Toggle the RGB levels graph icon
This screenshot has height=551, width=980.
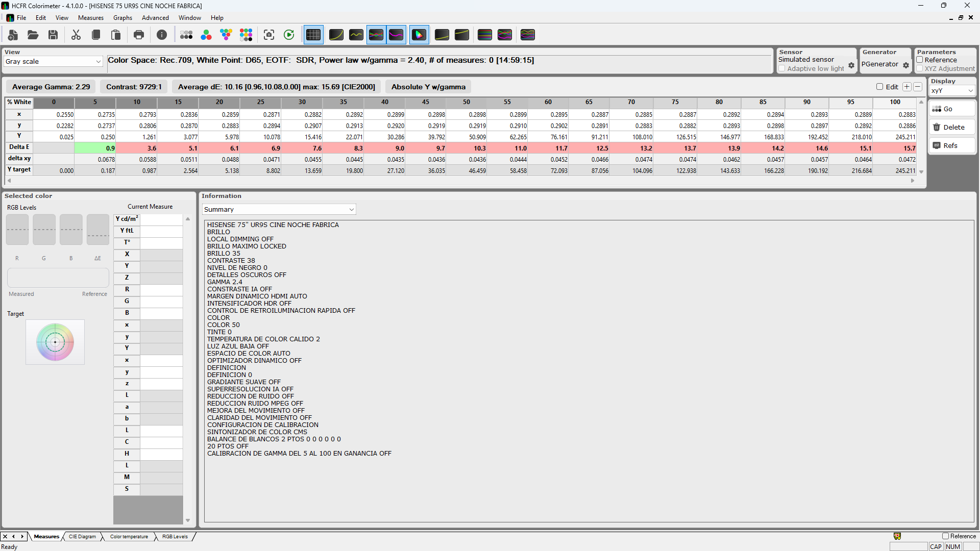[376, 35]
